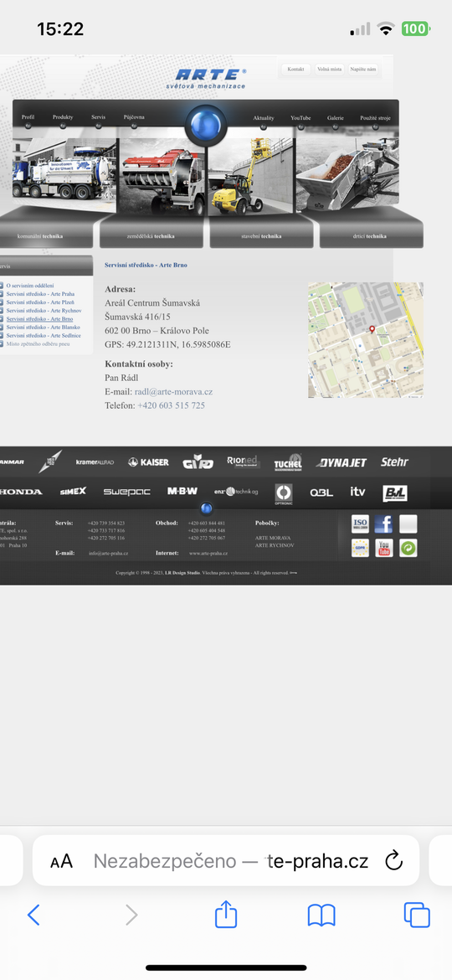
Task: Open the Půjčovna menu
Action: click(134, 117)
